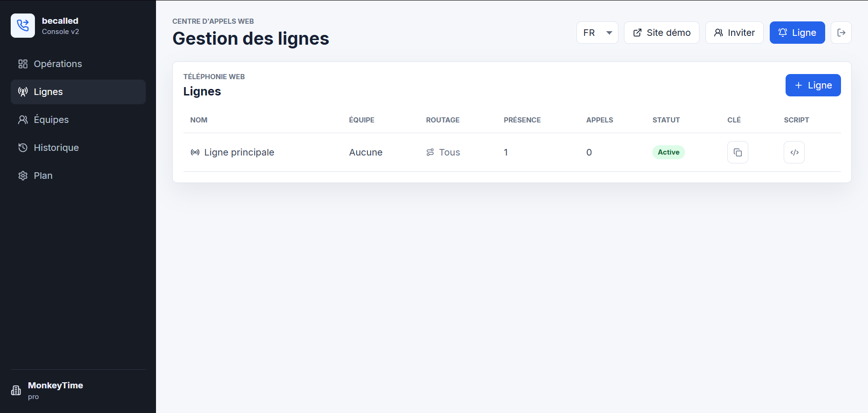Open the Opérations section in sidebar
This screenshot has width=868, height=413.
pyautogui.click(x=78, y=64)
